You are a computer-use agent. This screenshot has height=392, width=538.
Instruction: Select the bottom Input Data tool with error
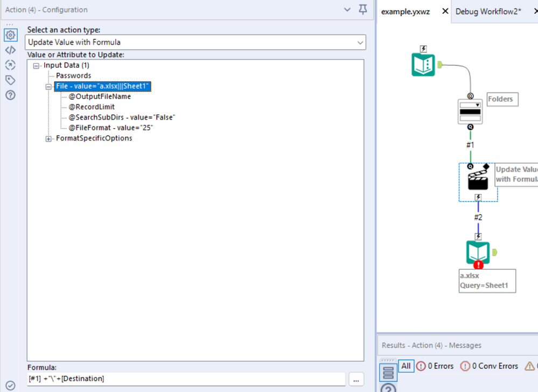[478, 253]
